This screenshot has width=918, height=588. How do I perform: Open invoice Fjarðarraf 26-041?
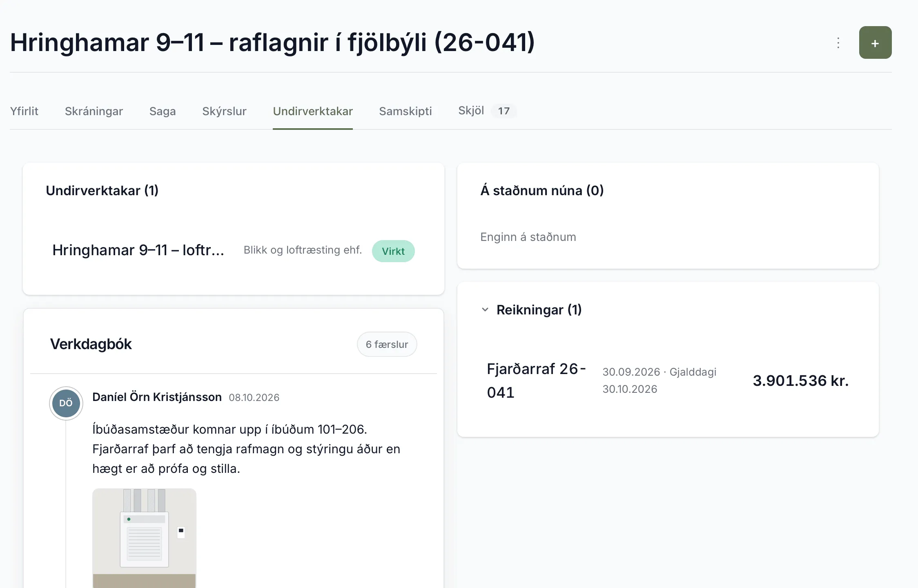537,381
